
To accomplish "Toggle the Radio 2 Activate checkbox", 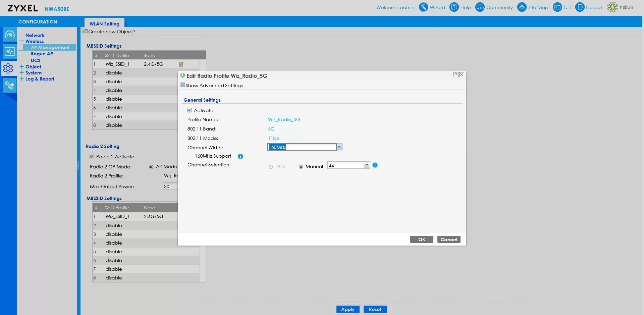I will coord(92,157).
